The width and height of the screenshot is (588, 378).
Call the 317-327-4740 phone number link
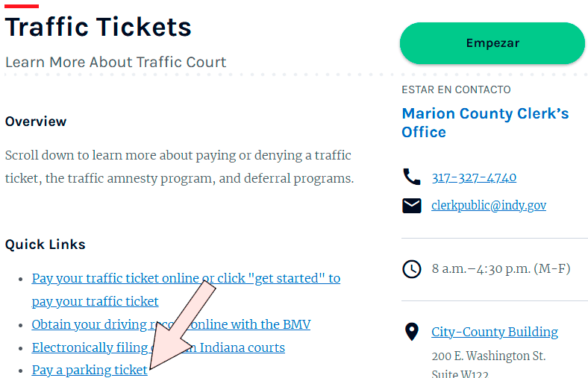[x=474, y=177]
